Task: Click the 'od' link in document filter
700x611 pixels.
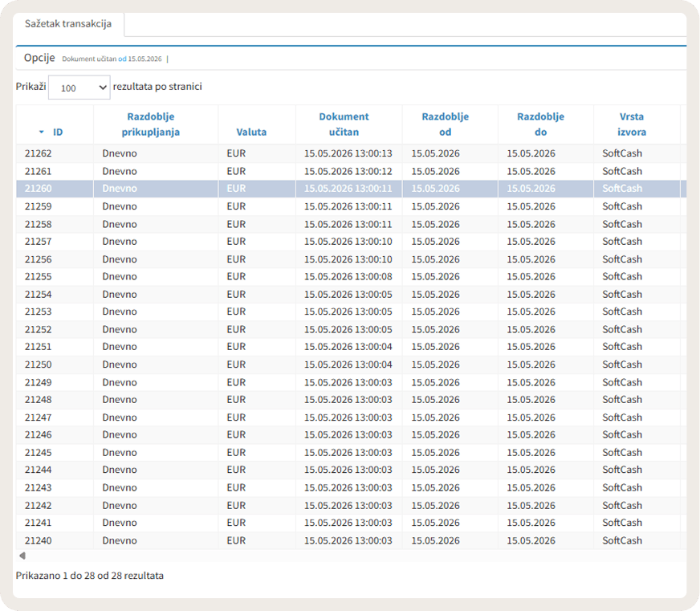Action: (122, 59)
